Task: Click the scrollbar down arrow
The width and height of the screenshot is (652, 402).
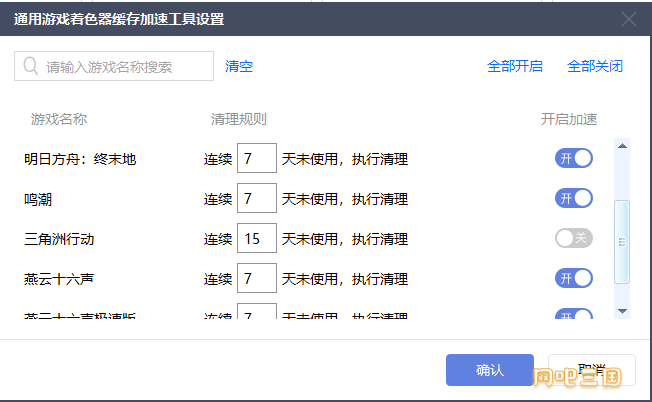Action: [622, 311]
